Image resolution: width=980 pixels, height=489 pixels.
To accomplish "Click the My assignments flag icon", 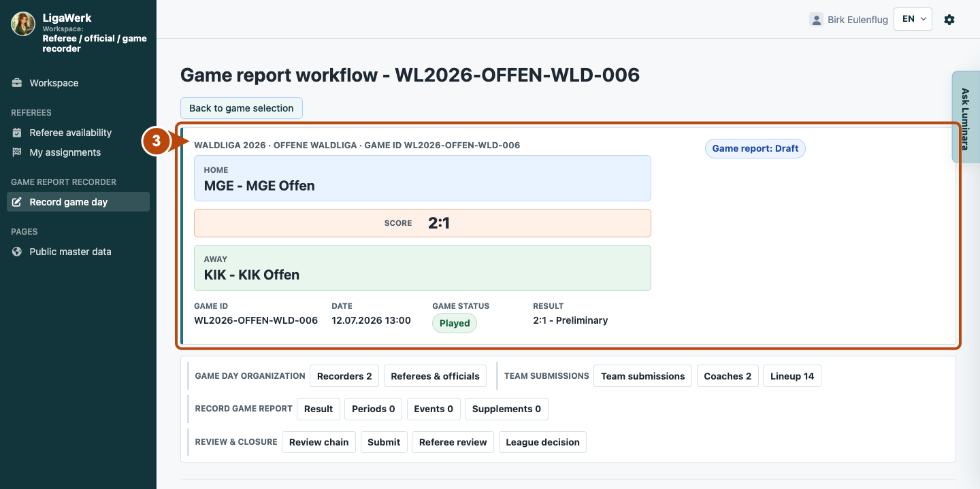I will (x=17, y=152).
